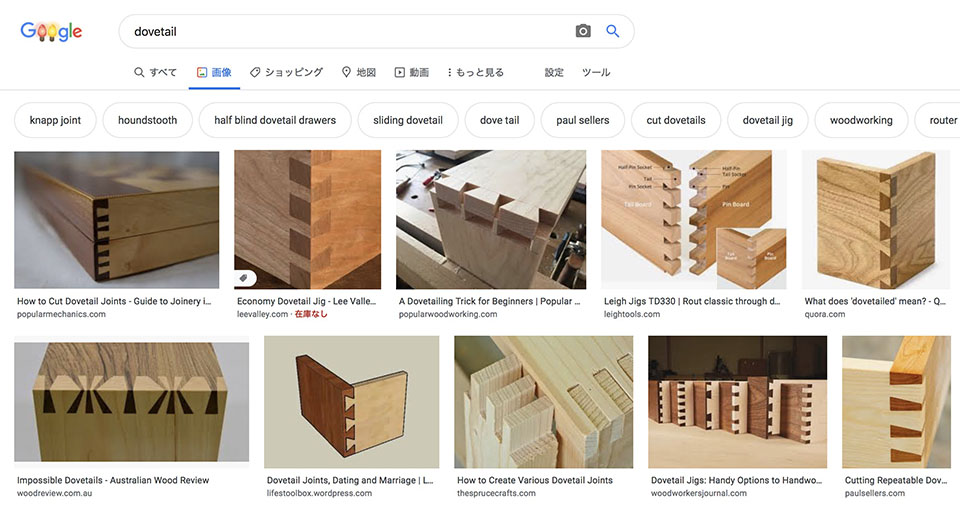Click 'Dovetail Joints, Dating and Marriage' title
This screenshot has height=508, width=960.
pos(350,480)
